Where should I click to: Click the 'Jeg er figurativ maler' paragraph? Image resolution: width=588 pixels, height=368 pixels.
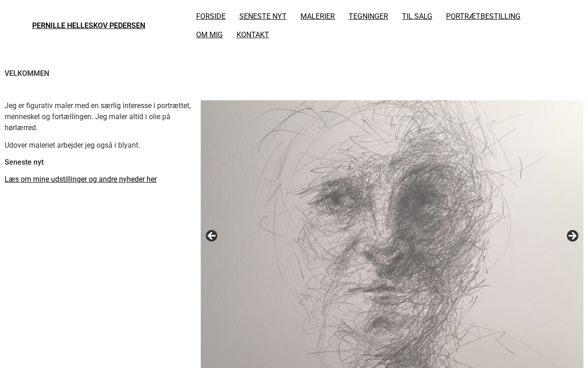[x=98, y=117]
